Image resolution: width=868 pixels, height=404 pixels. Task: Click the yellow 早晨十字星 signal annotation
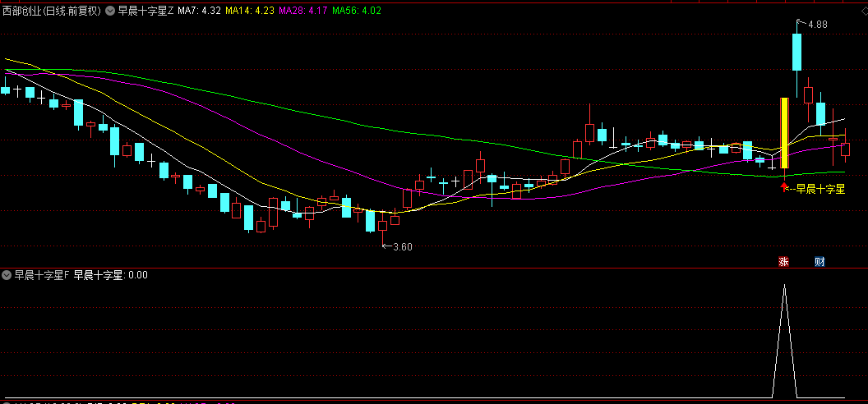pos(820,190)
